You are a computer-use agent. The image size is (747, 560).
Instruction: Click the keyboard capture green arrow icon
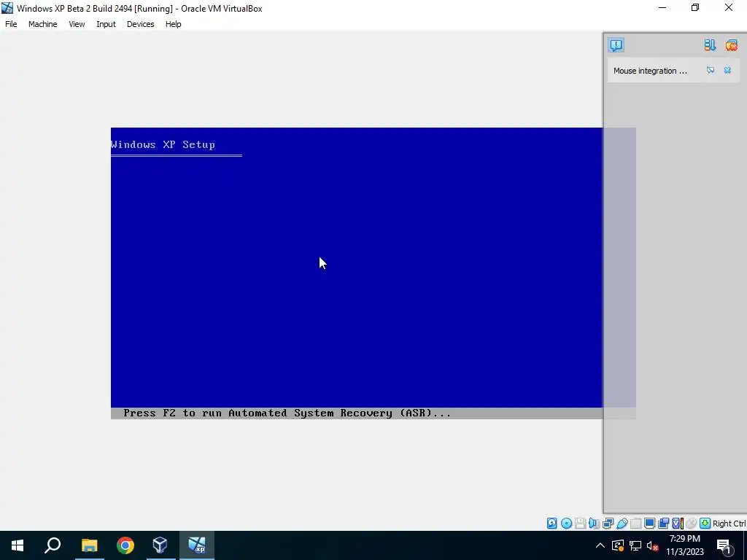click(x=705, y=524)
